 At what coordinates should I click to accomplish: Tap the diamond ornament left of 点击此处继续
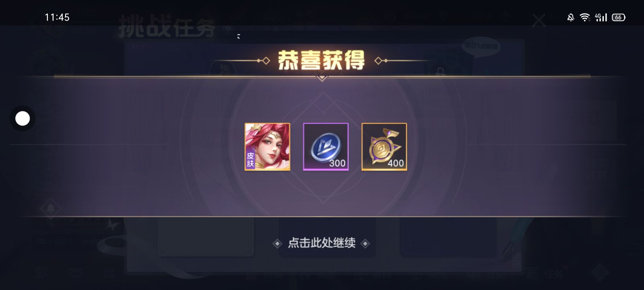[277, 243]
